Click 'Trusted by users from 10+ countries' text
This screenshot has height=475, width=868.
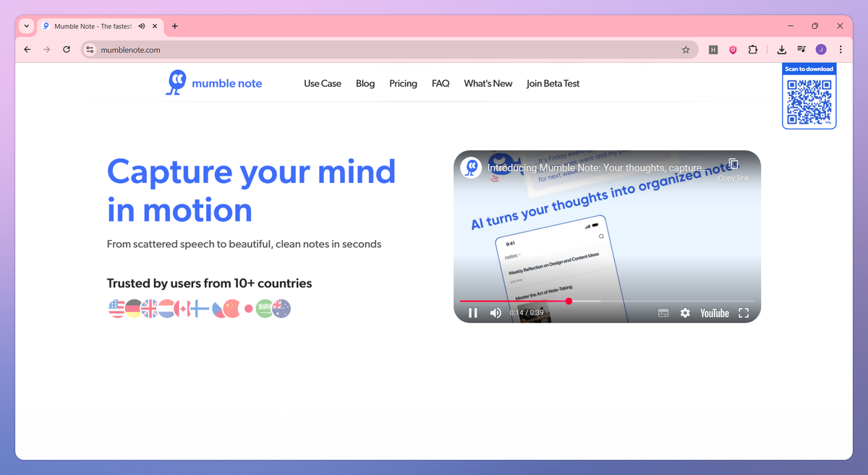click(x=210, y=283)
